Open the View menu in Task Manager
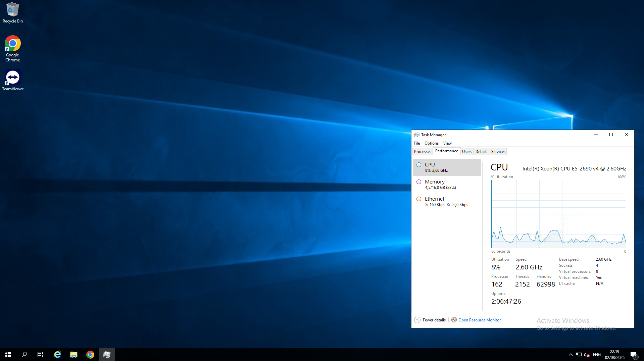 click(447, 143)
